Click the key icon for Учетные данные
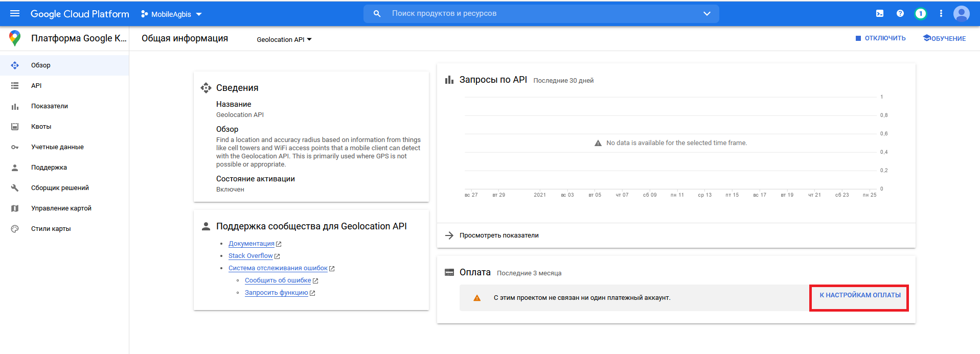The image size is (980, 354). 15,147
